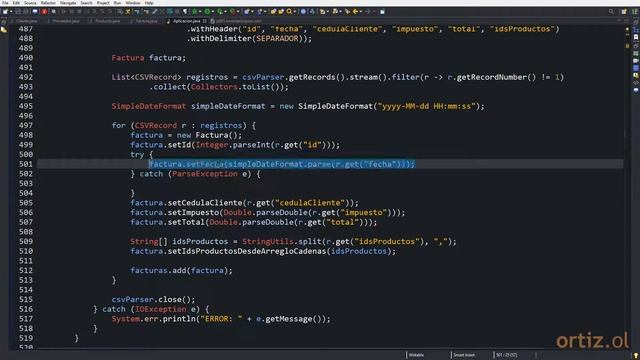
Task: Expand the New file dropdown arrow
Action: [11, 11]
